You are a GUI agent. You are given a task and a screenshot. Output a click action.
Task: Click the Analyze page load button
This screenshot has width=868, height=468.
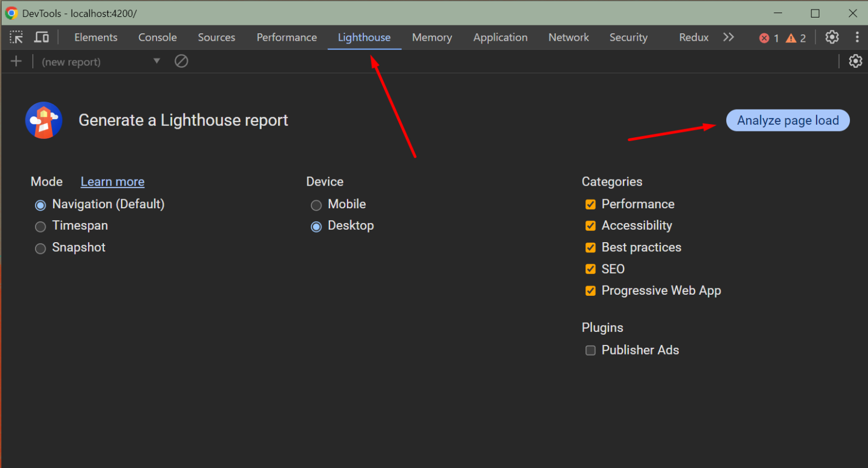tap(787, 120)
